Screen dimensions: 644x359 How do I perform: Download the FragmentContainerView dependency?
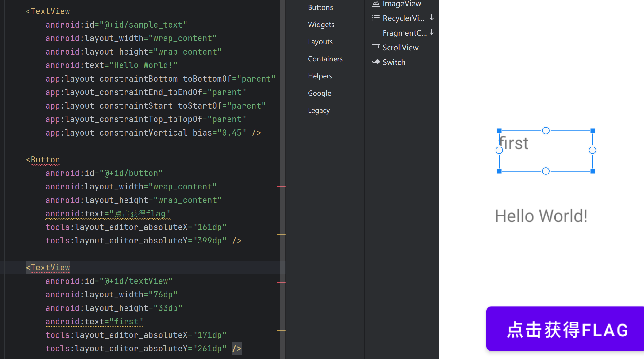pyautogui.click(x=432, y=33)
